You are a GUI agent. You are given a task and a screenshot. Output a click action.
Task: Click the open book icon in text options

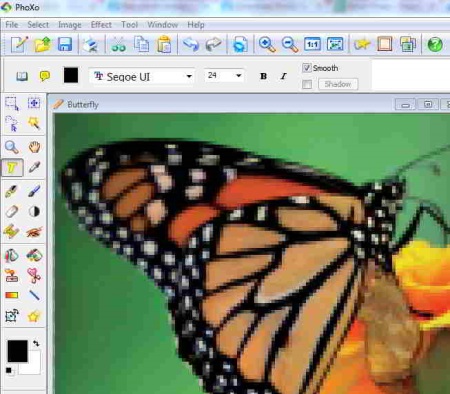22,77
